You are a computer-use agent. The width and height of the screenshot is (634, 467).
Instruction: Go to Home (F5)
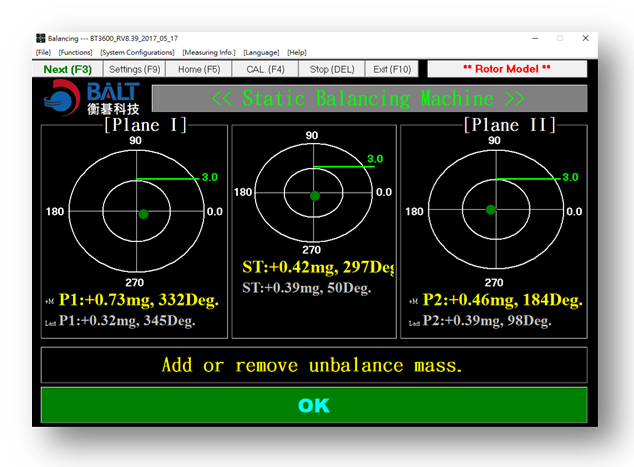tap(199, 69)
